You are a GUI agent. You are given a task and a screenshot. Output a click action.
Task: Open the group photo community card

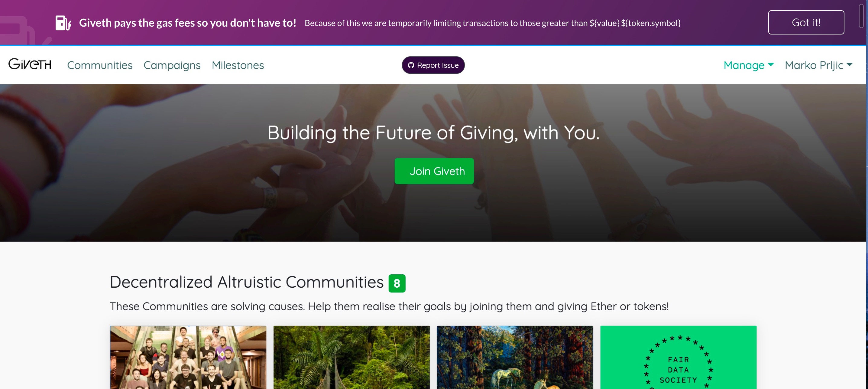(188, 357)
